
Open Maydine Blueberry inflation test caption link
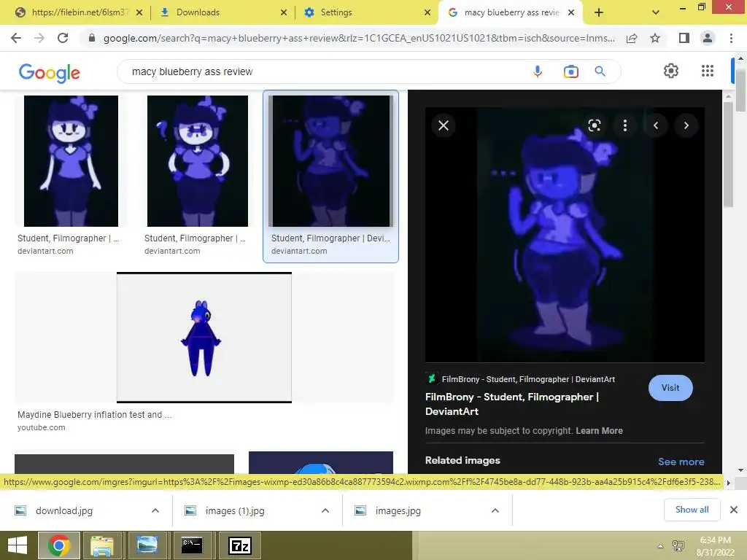[94, 415]
